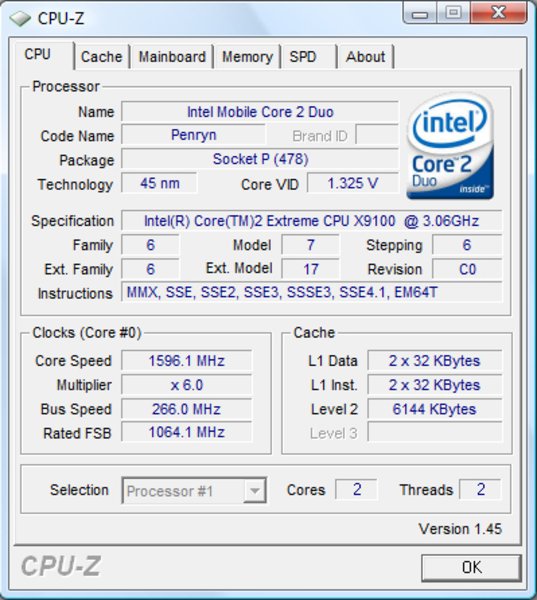
Task: Click the Intel Core 2 Duo logo
Action: click(x=450, y=146)
